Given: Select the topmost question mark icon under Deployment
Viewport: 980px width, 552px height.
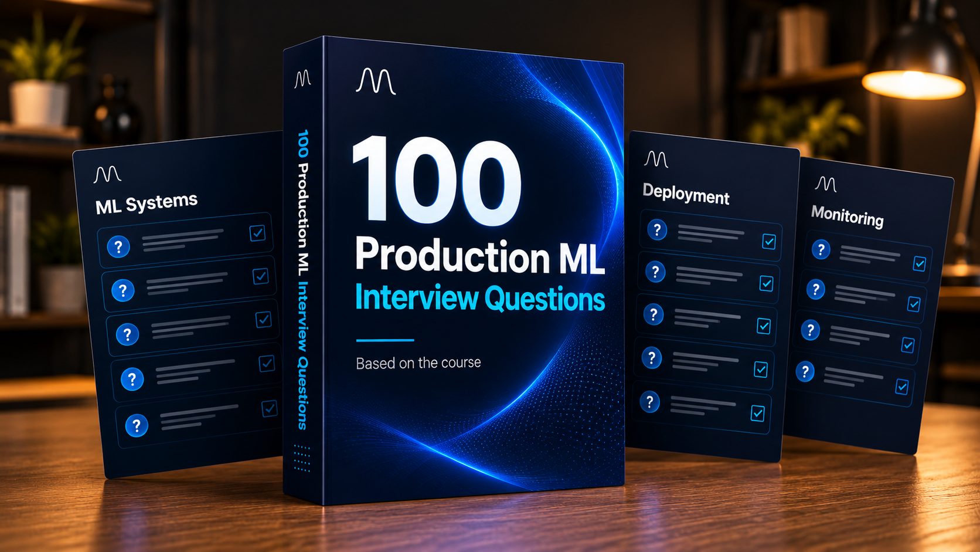Looking at the screenshot, I should click(657, 229).
